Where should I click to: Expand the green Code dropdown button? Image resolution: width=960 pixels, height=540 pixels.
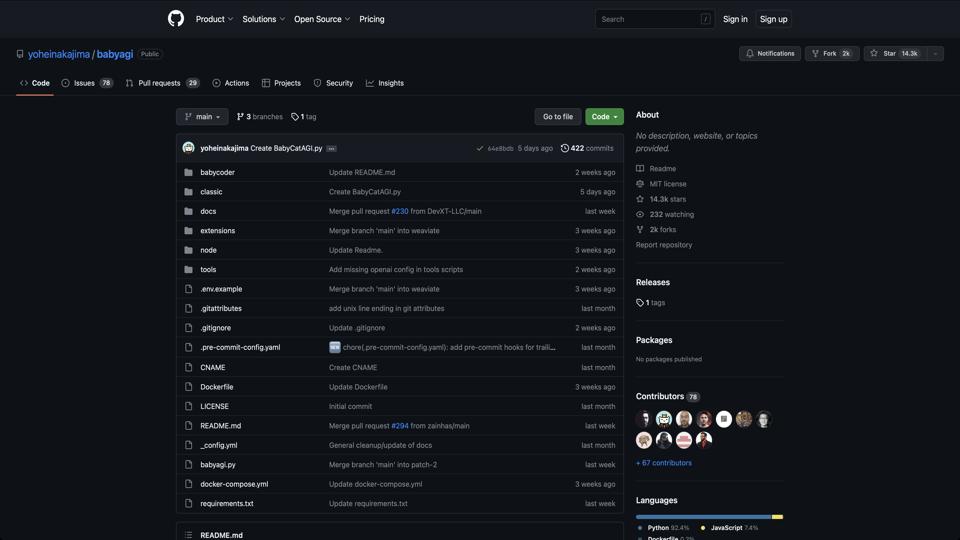click(x=604, y=117)
